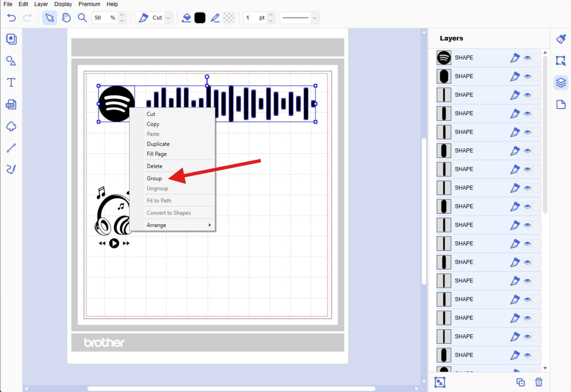Open the Shapes tool
This screenshot has height=392, width=571.
pyautogui.click(x=11, y=61)
